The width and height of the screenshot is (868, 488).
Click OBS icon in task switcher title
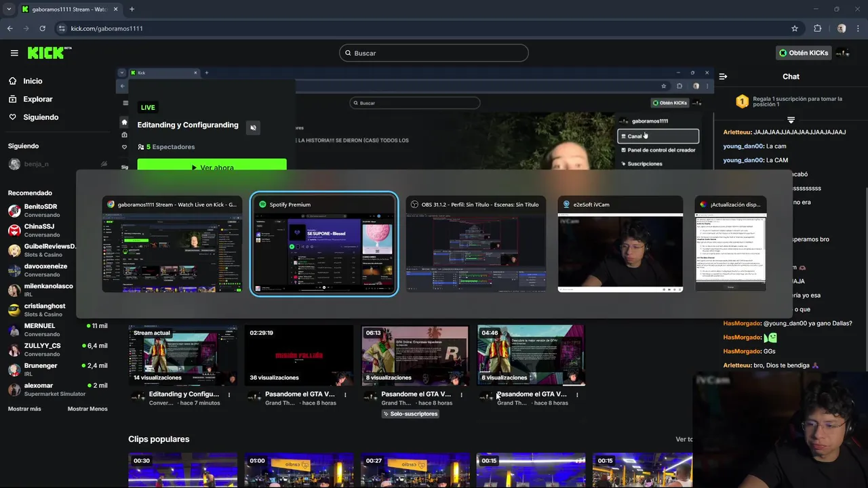click(x=414, y=204)
